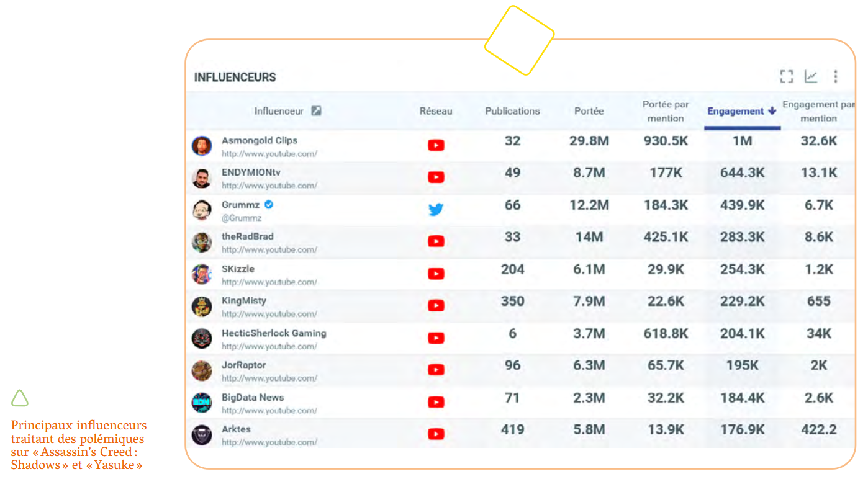Select the 12.2M Portée value

tap(589, 205)
